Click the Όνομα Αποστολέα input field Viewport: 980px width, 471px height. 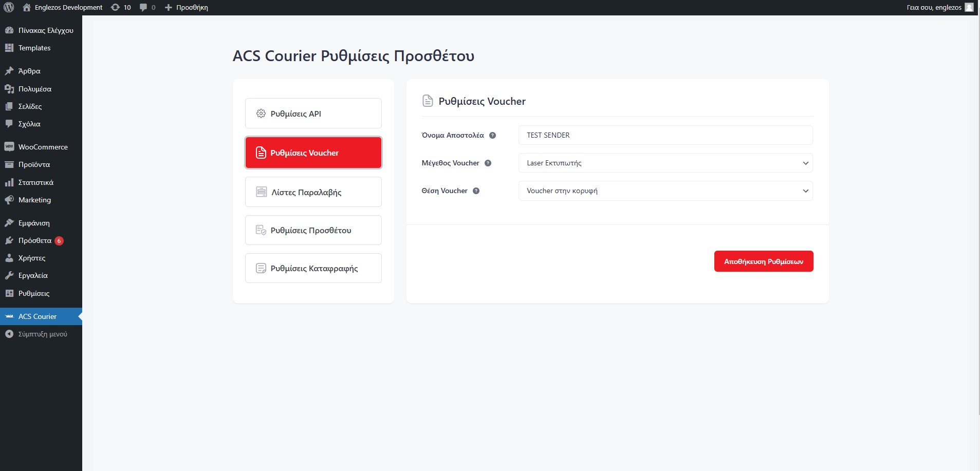(x=665, y=135)
